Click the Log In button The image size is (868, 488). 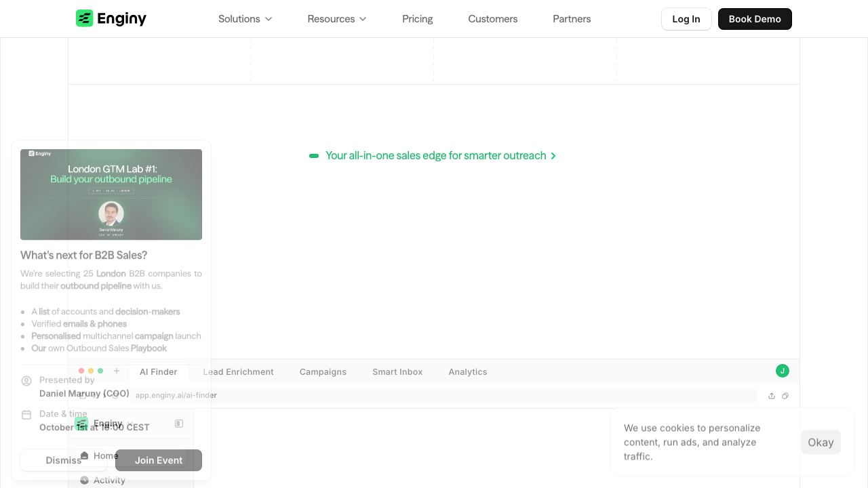(686, 19)
